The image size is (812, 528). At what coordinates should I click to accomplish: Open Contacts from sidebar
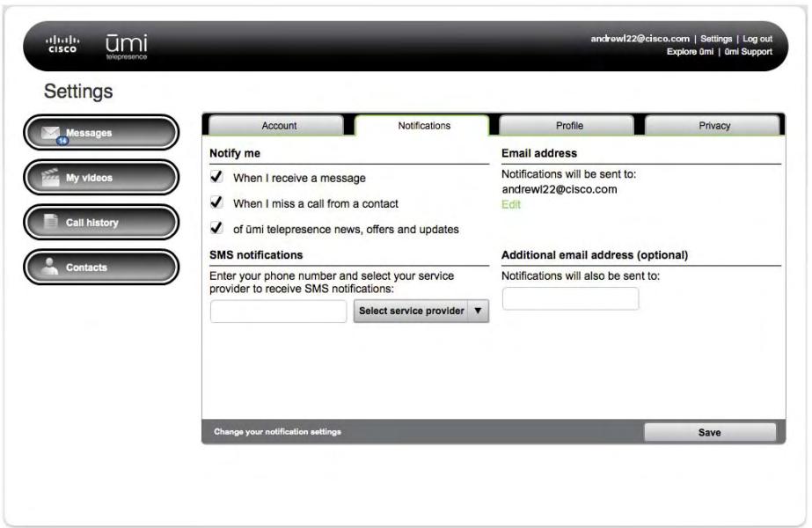coord(101,267)
